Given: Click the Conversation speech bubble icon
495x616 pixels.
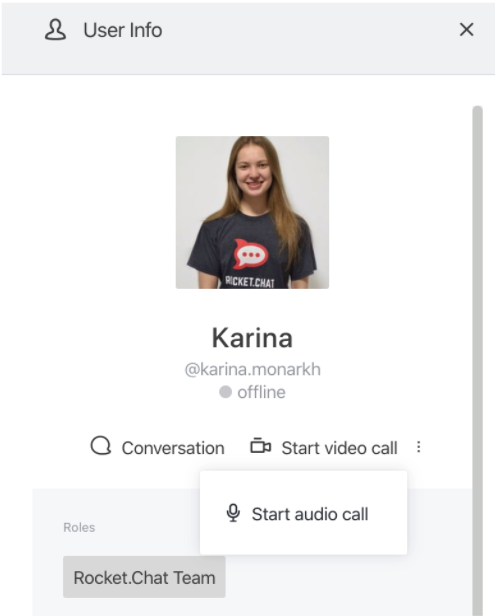Looking at the screenshot, I should point(101,446).
